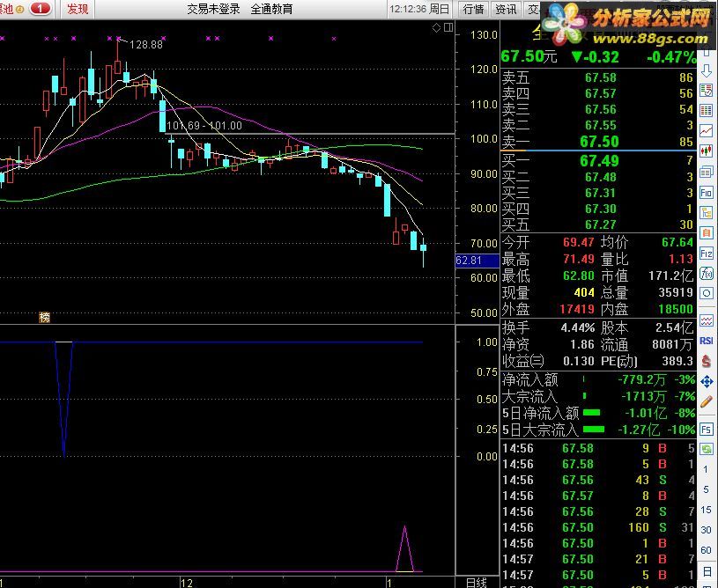Click the 卖五 price 67.58

pos(600,77)
